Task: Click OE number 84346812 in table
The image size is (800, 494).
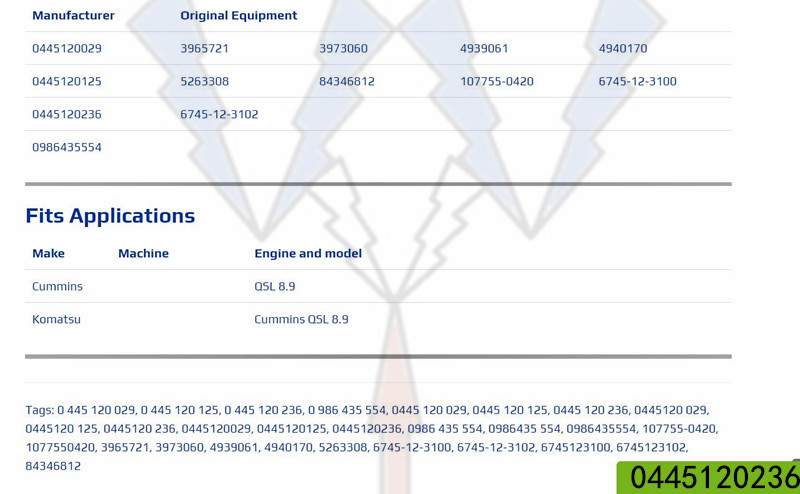Action: tap(347, 81)
